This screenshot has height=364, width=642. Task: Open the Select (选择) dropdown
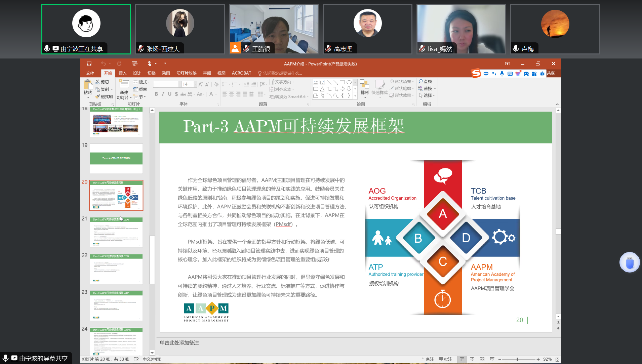pos(427,95)
